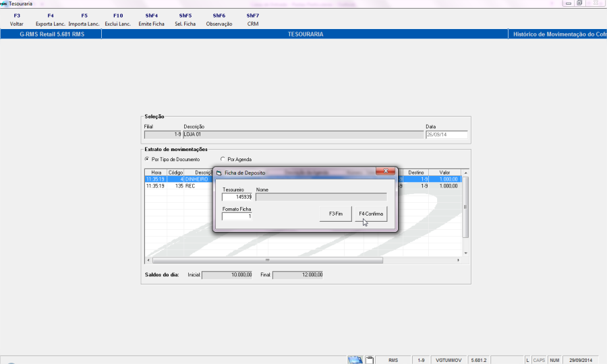The height and width of the screenshot is (364, 607).
Task: Click the 5.681.2 version in status bar
Action: [x=479, y=360]
